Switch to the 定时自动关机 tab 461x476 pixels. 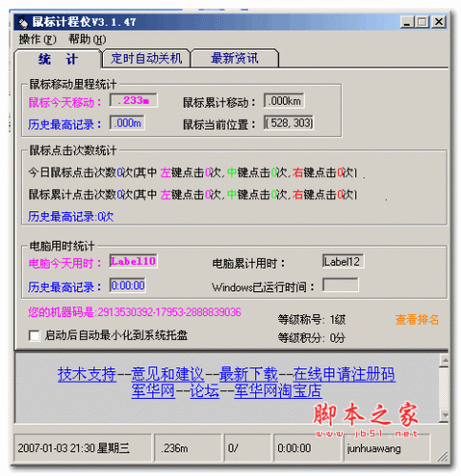(146, 58)
